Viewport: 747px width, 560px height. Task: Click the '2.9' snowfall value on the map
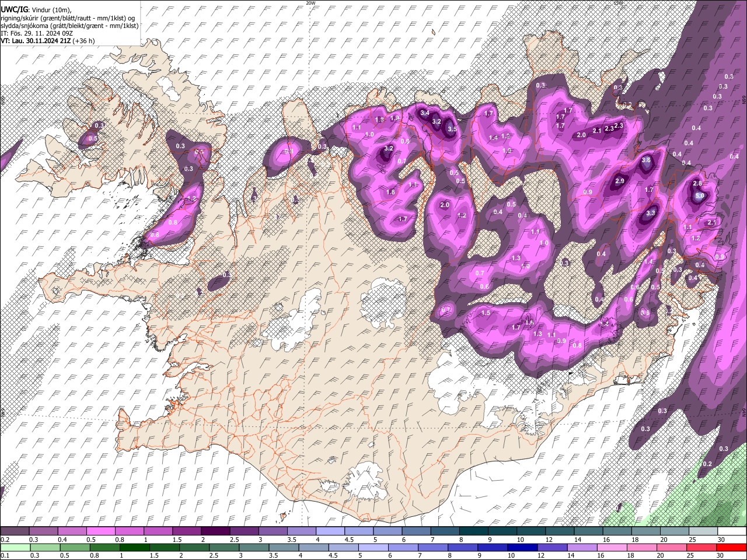620,181
